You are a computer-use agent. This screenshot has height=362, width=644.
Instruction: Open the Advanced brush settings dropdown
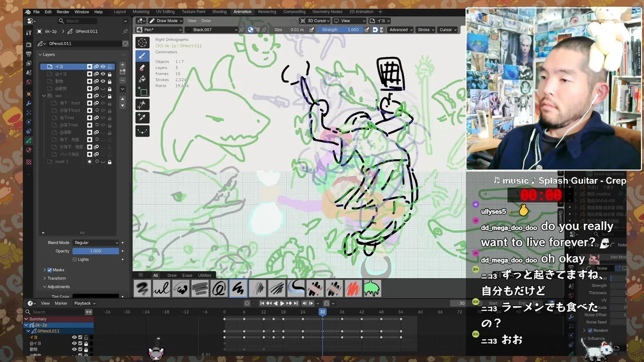pos(400,30)
